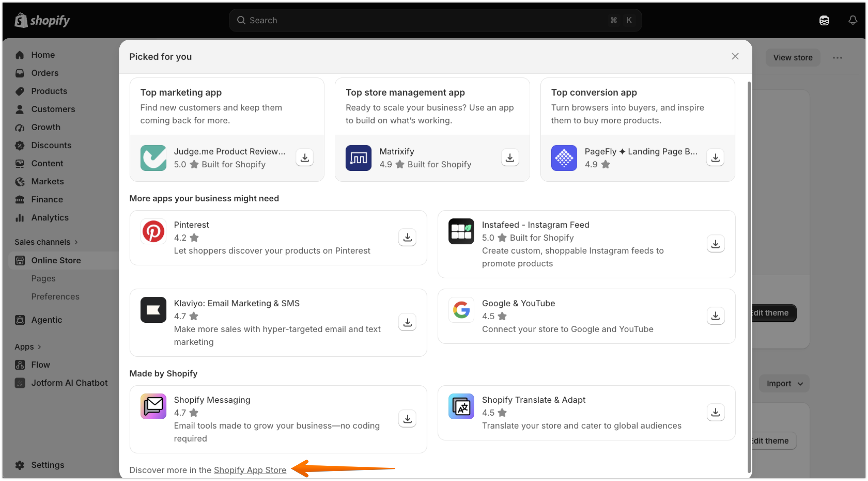Close the Picked for you dialog
868x481 pixels.
point(735,56)
